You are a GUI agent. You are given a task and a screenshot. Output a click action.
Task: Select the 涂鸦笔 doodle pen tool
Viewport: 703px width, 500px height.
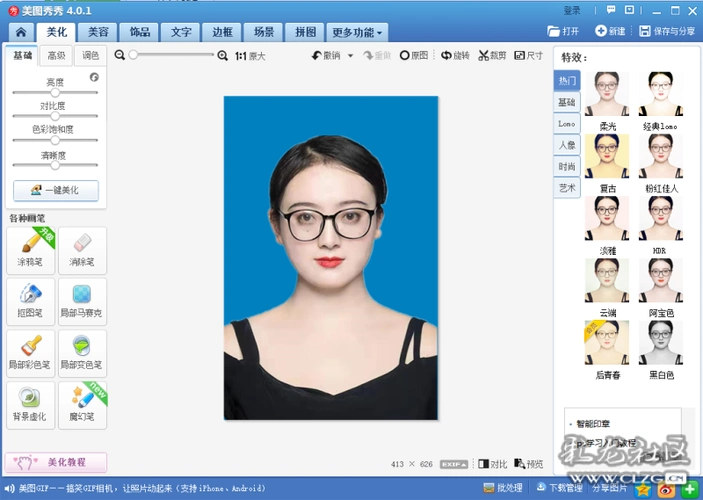coord(30,250)
